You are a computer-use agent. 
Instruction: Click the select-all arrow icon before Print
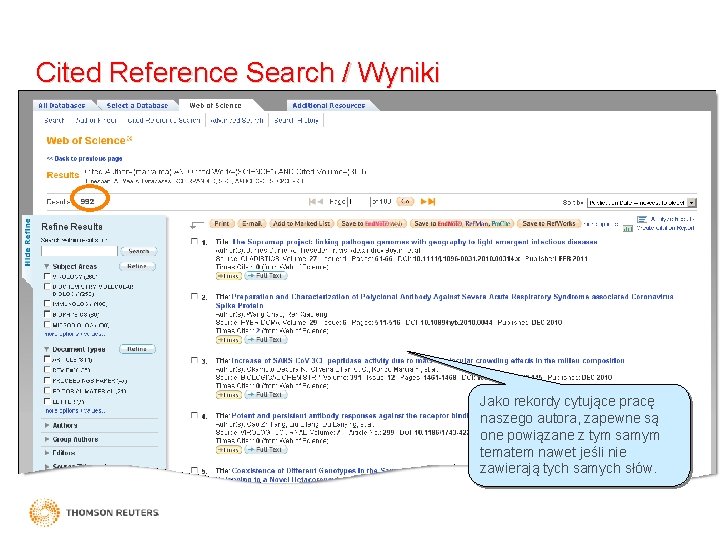[197, 225]
